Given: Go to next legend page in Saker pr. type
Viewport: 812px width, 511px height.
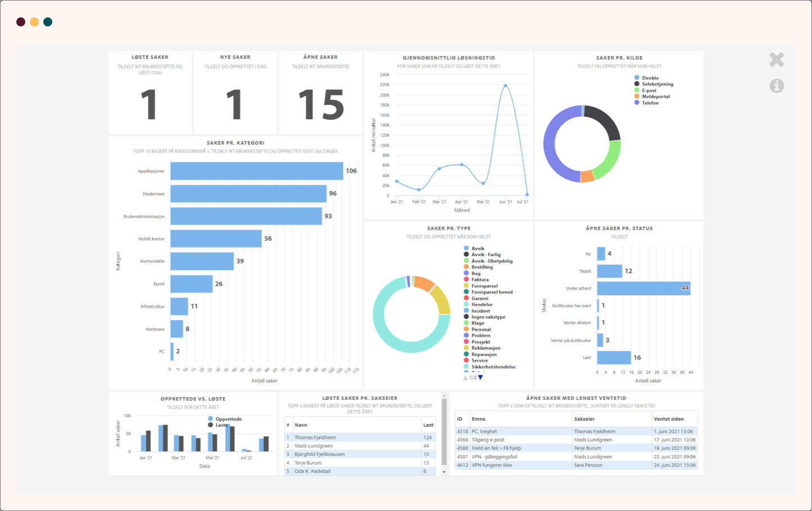Looking at the screenshot, I should [480, 377].
